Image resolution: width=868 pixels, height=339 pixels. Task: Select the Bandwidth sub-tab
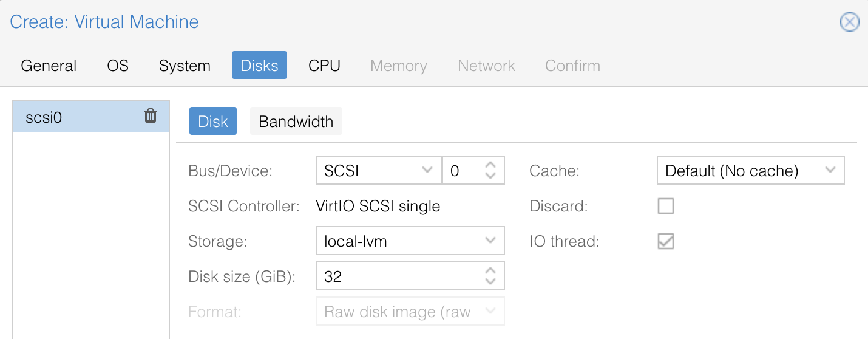click(296, 122)
